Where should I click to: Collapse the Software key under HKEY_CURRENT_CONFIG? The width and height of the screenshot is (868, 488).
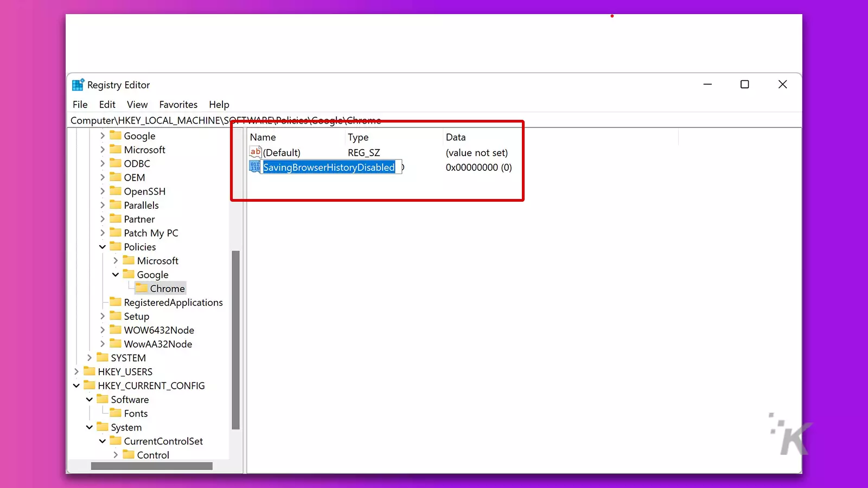click(90, 400)
